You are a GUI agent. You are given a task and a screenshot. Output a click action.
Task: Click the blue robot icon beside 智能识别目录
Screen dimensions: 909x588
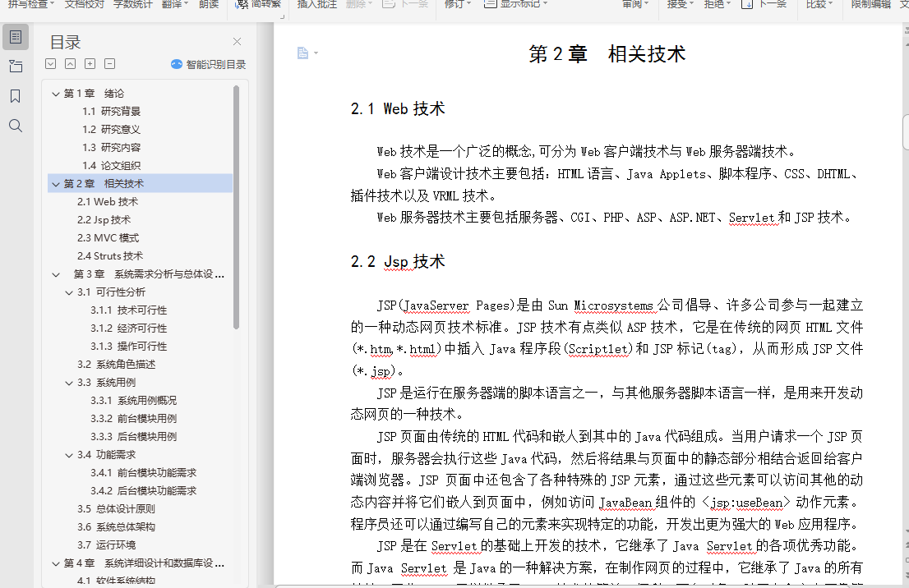pyautogui.click(x=177, y=64)
